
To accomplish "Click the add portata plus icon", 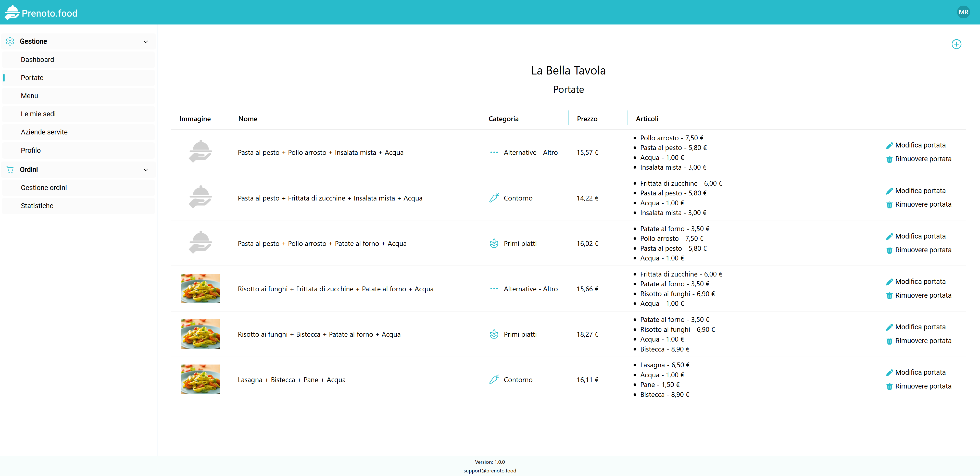I will click(x=956, y=44).
